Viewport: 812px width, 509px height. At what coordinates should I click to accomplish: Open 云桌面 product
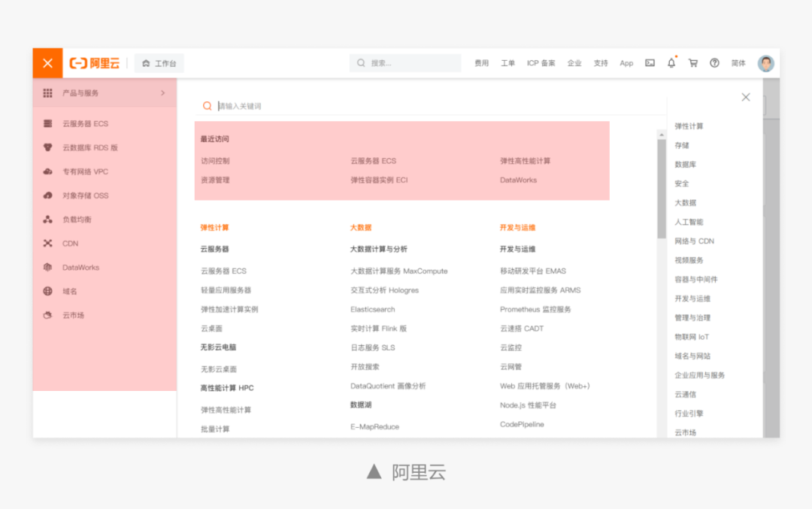coord(211,329)
